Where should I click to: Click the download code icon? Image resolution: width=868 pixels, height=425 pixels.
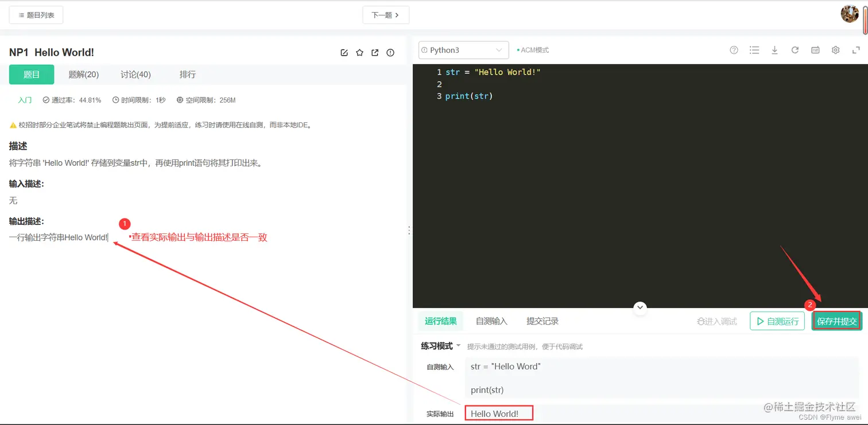(774, 50)
